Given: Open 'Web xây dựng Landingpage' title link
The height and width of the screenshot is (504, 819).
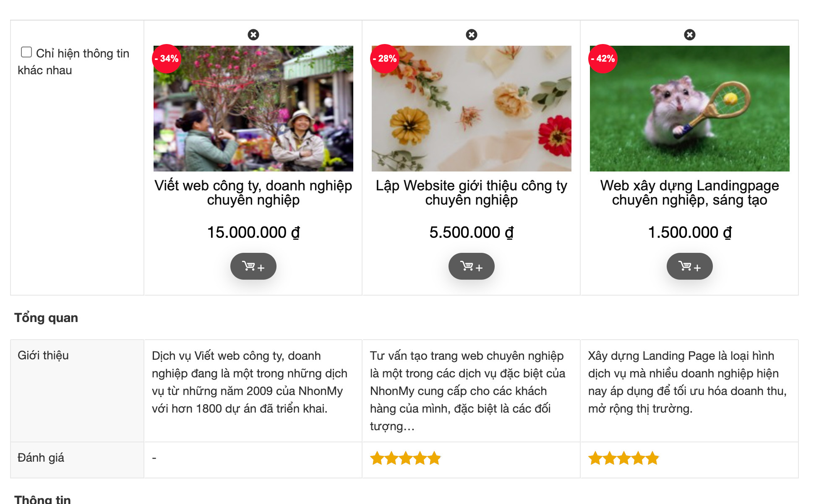Looking at the screenshot, I should coord(690,192).
